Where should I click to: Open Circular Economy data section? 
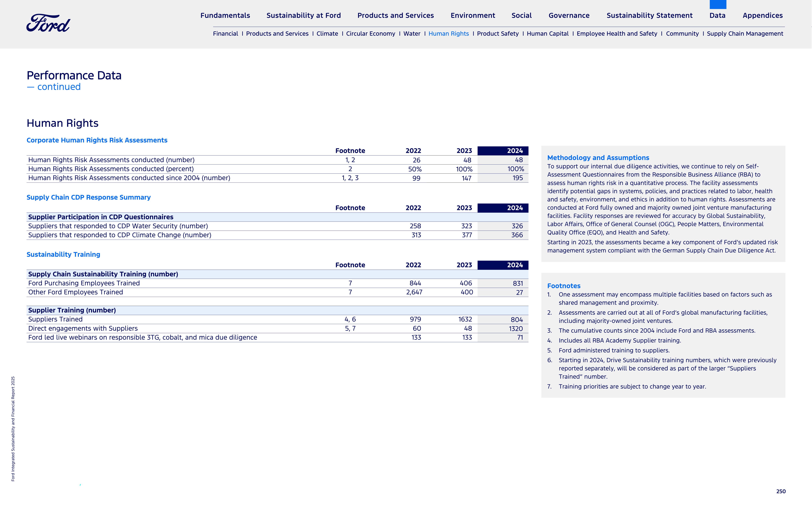pyautogui.click(x=371, y=34)
